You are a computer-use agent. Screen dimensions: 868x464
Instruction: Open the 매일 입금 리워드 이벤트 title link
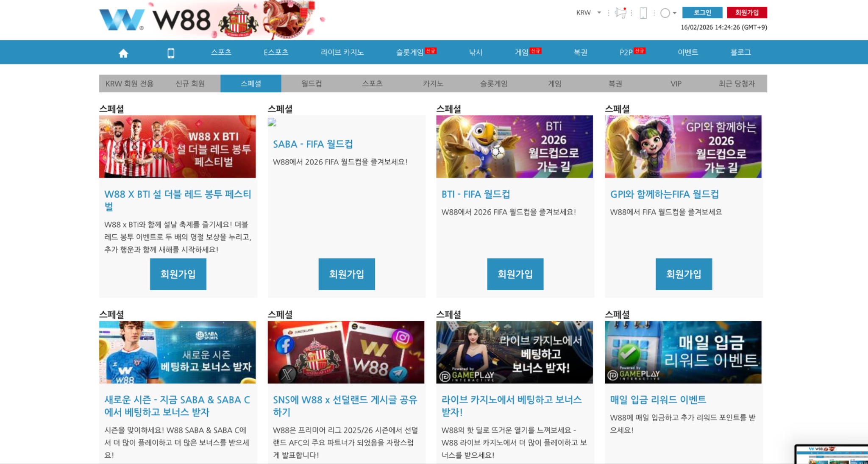coord(658,400)
